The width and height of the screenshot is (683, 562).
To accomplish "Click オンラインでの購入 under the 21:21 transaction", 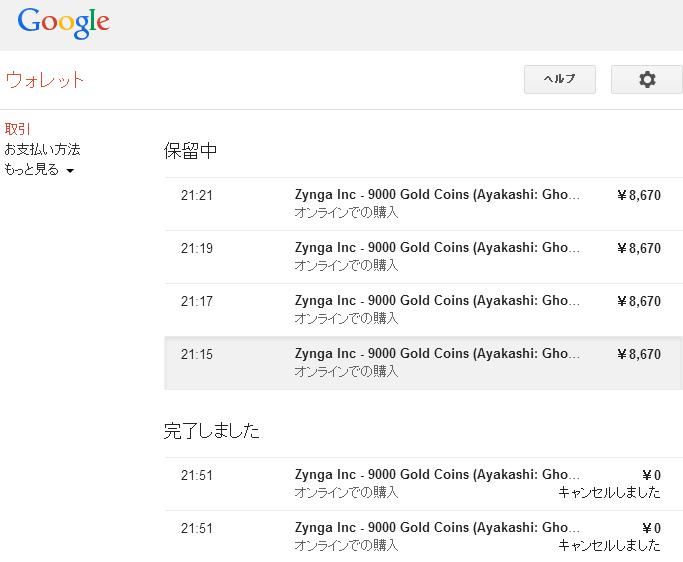I will click(x=346, y=213).
